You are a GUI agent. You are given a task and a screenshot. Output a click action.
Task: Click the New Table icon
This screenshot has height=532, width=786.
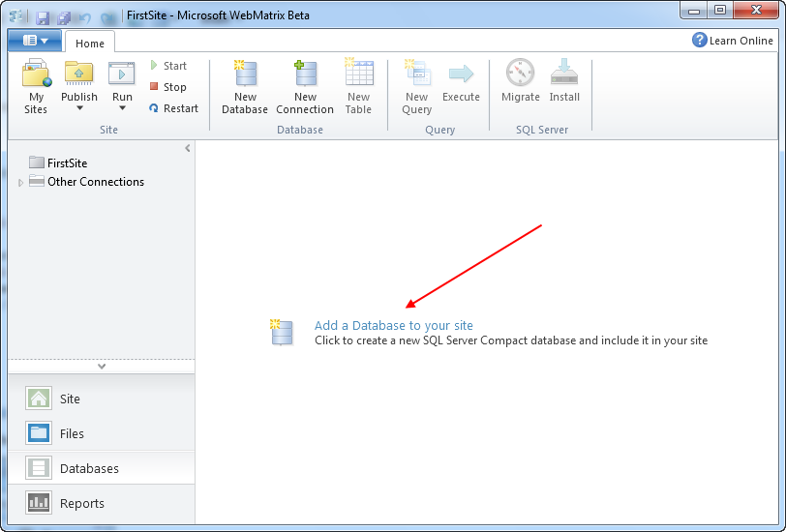point(359,73)
